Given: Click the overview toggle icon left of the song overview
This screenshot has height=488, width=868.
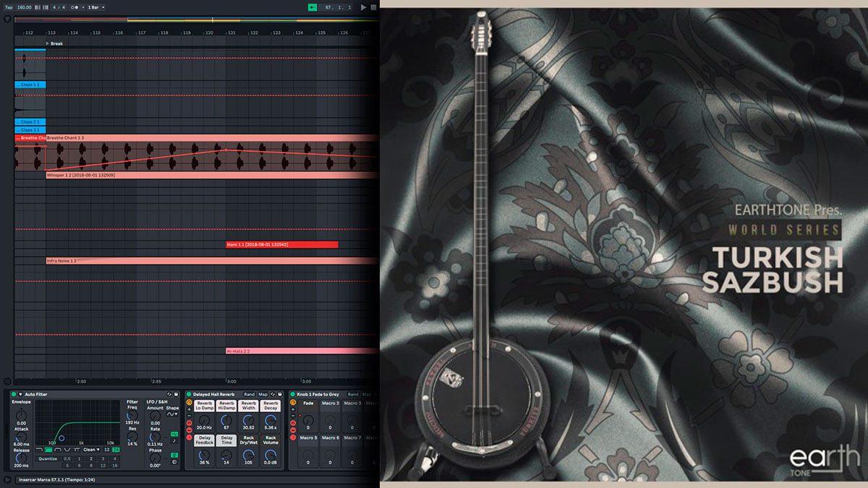Looking at the screenshot, I should click(7, 20).
